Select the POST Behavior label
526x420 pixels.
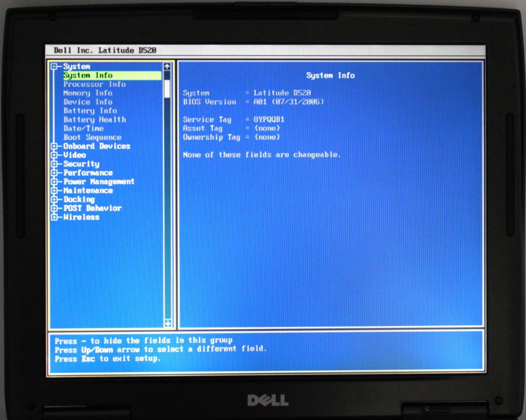coord(93,208)
